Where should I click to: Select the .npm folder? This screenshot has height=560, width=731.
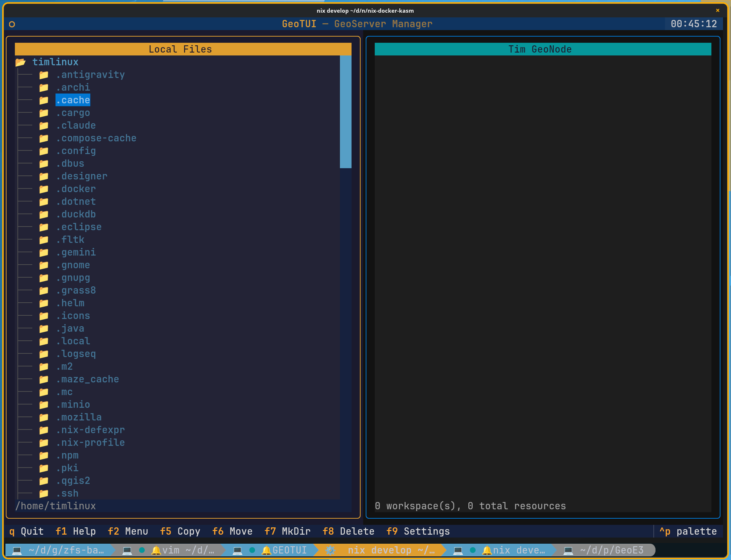[x=67, y=455]
